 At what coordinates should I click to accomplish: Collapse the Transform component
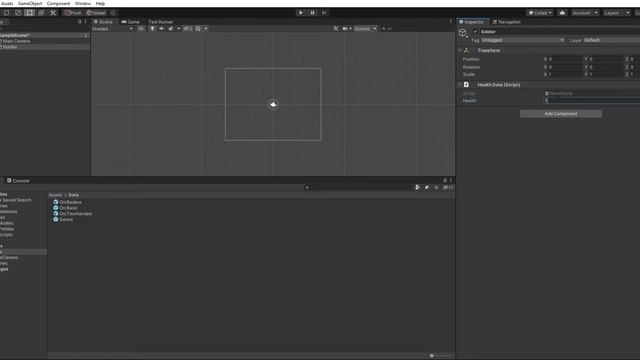click(460, 51)
